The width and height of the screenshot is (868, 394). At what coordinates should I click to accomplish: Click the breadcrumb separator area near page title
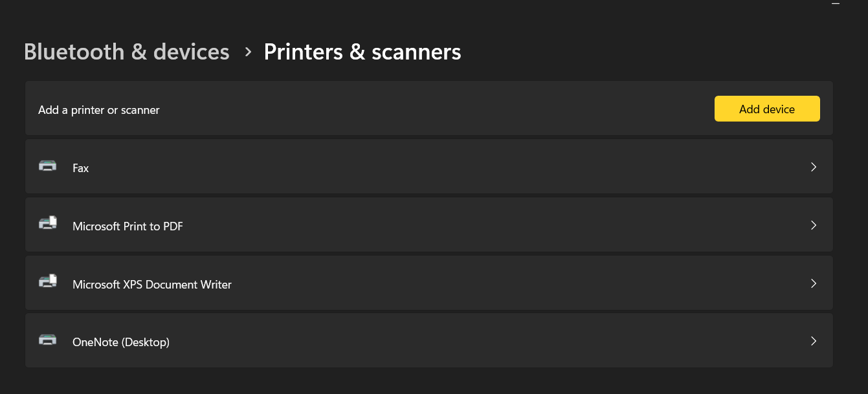click(x=247, y=52)
